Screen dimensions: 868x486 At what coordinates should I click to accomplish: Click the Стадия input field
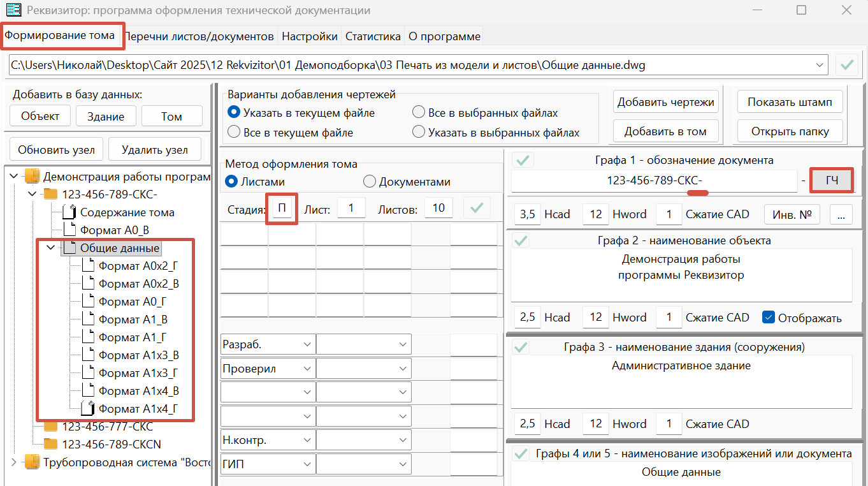coord(282,209)
